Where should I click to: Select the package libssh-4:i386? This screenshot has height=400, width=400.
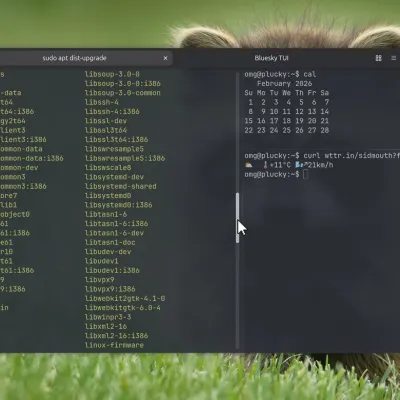tap(112, 112)
